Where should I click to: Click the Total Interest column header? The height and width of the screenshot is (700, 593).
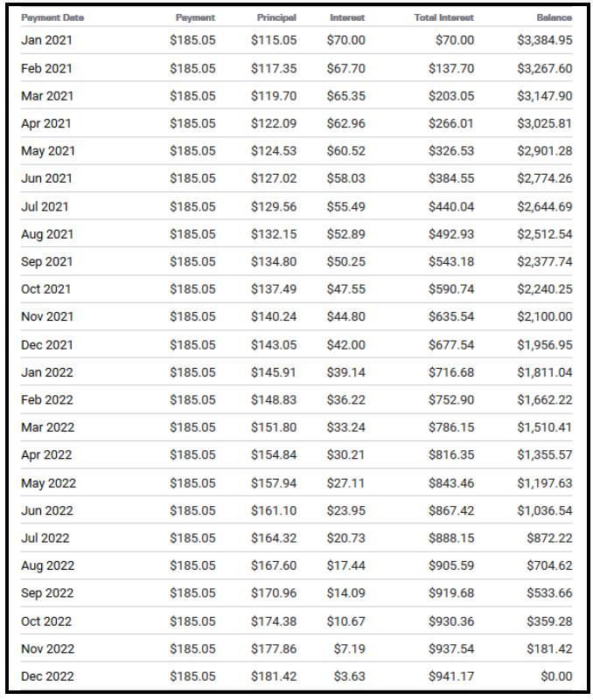(443, 17)
